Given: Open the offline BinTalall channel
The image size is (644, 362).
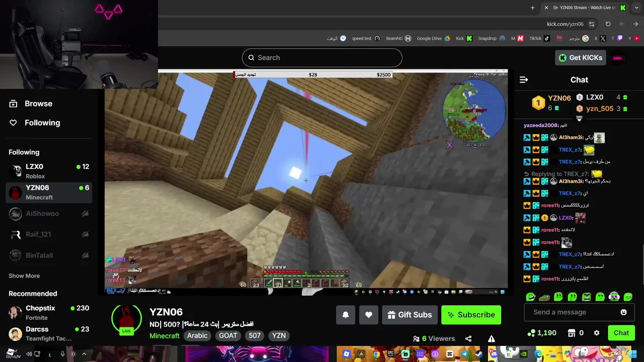Looking at the screenshot, I should (49, 255).
